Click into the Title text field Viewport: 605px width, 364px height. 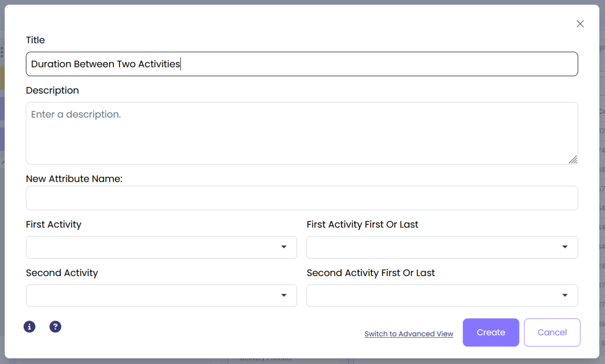302,64
